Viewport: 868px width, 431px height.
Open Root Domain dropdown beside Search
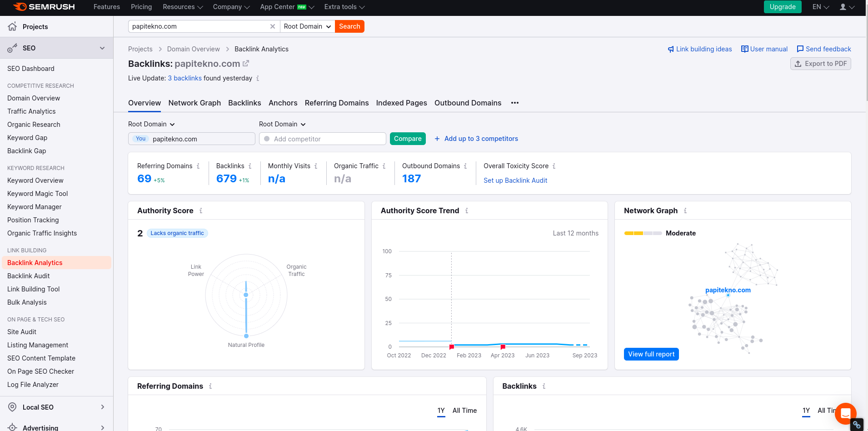coord(307,26)
